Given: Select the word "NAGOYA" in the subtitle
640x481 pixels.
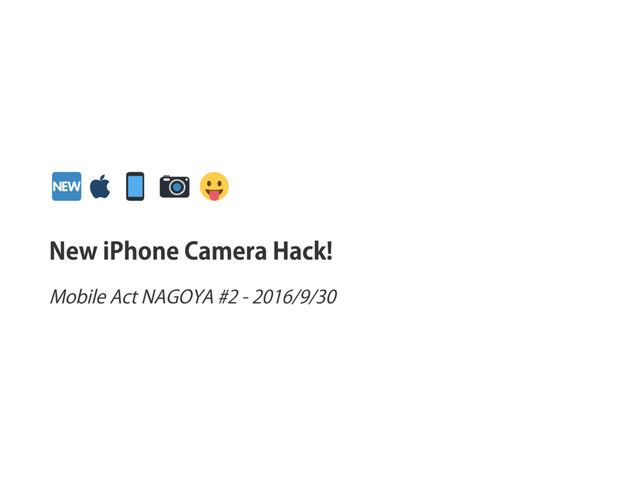Looking at the screenshot, I should (x=178, y=297).
